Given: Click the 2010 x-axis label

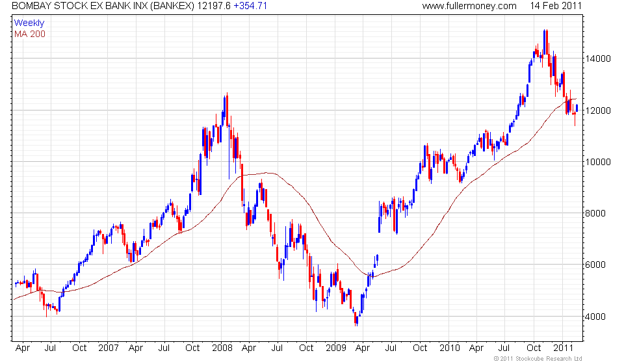Looking at the screenshot, I should (450, 348).
